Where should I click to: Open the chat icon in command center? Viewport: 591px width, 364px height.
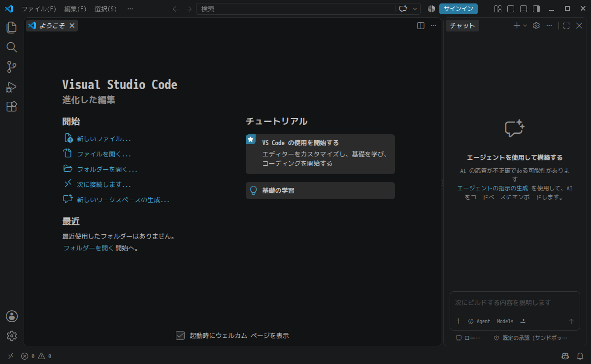pyautogui.click(x=403, y=9)
